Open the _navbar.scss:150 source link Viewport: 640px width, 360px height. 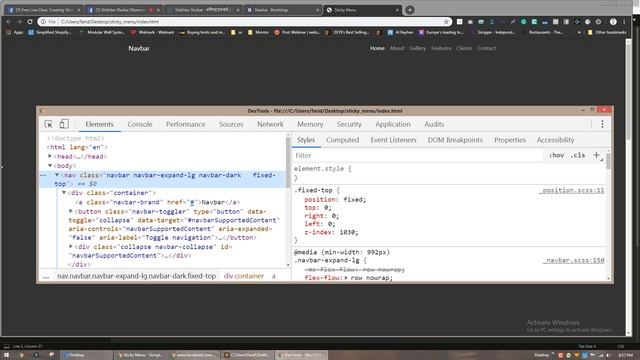pos(573,260)
